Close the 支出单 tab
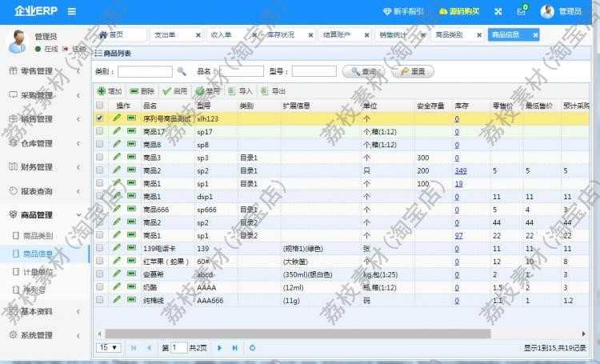The height and width of the screenshot is (364, 600). pyautogui.click(x=198, y=35)
